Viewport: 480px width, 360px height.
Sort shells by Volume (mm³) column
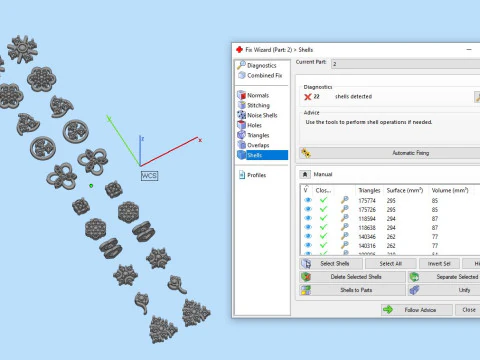click(x=450, y=190)
